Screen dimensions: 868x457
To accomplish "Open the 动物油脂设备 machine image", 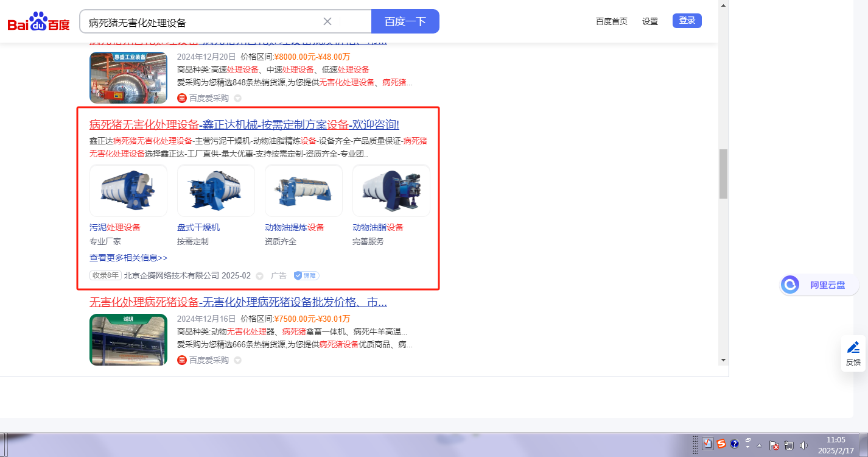I will [x=391, y=191].
